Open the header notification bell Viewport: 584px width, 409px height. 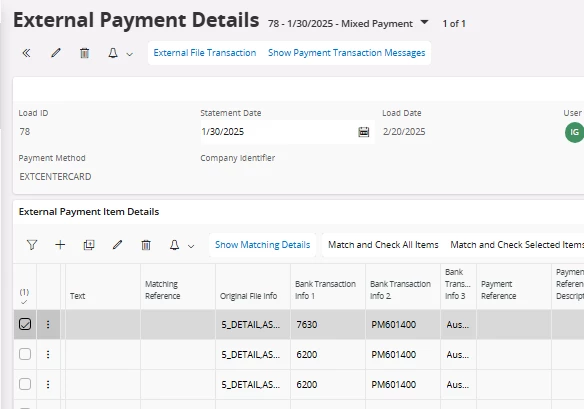coord(113,53)
